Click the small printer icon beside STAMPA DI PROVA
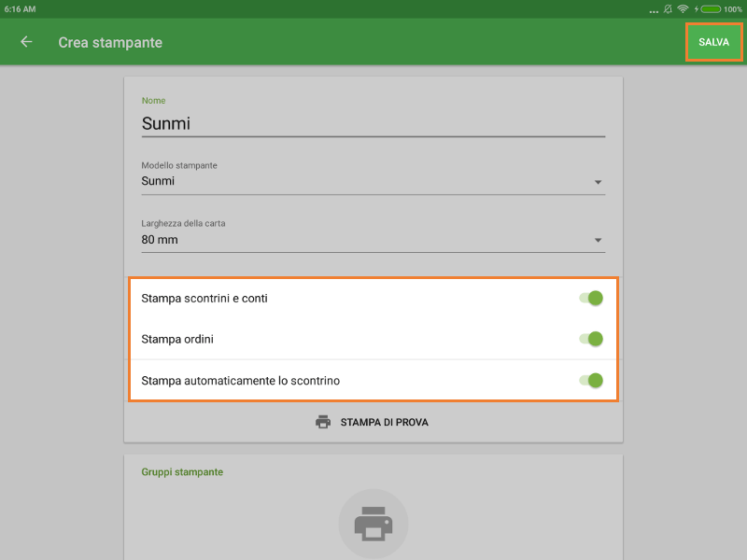This screenshot has height=560, width=747. coord(323,422)
